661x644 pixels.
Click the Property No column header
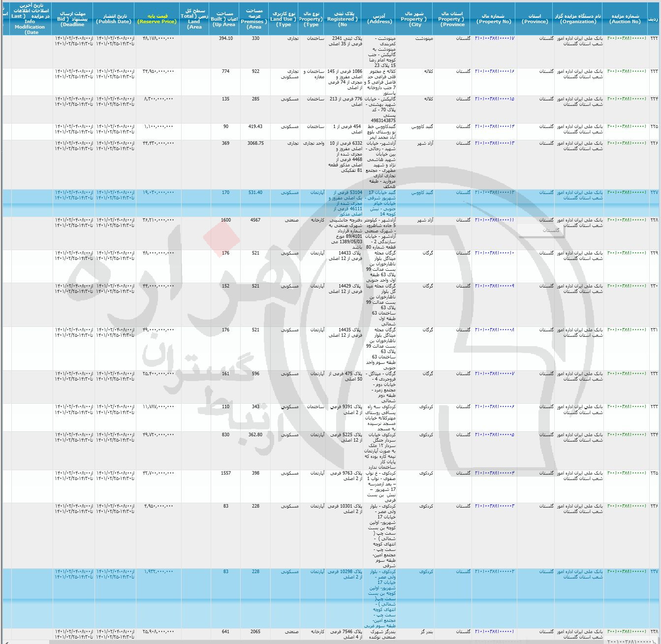[x=494, y=19]
